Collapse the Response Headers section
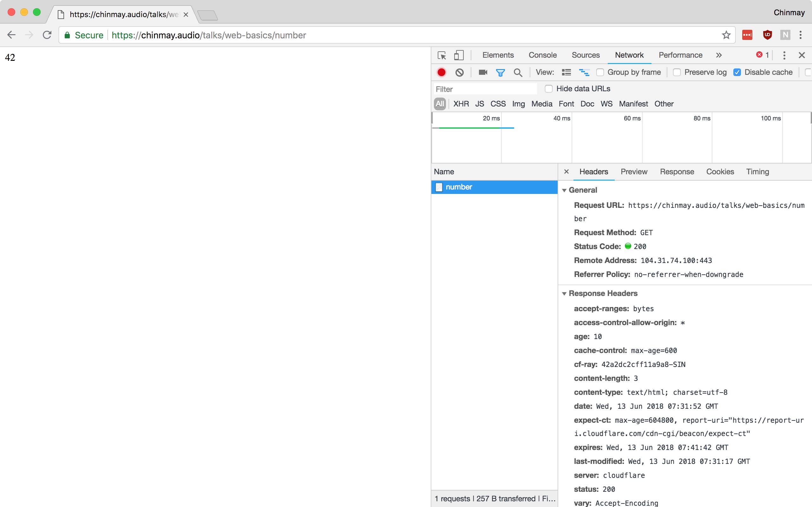 coord(565,293)
